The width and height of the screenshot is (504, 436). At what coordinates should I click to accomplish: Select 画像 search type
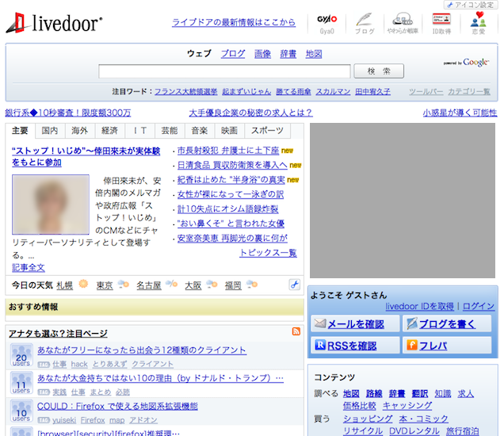(262, 53)
